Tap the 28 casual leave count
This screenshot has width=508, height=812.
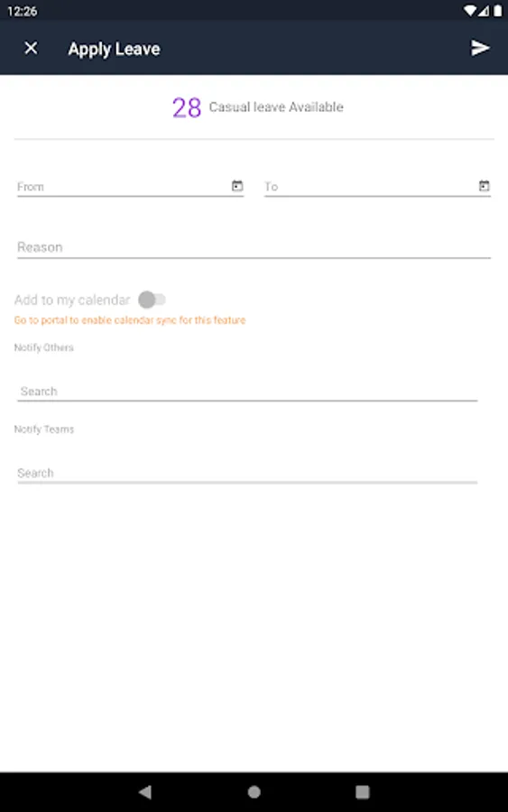[187, 107]
